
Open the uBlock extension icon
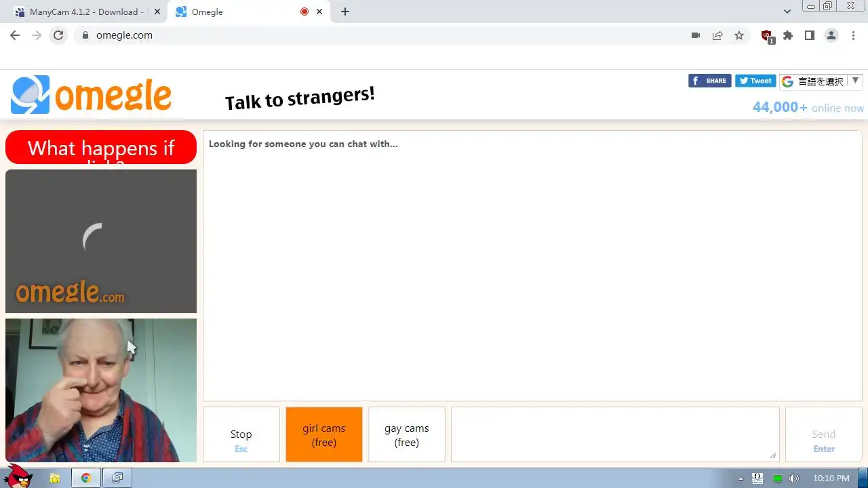point(767,37)
